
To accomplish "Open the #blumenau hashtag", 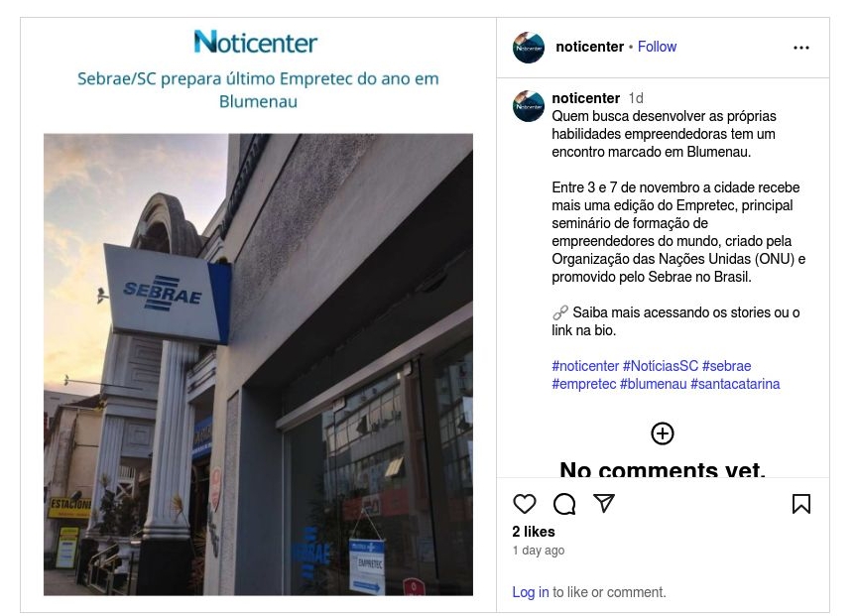I will click(x=653, y=384).
